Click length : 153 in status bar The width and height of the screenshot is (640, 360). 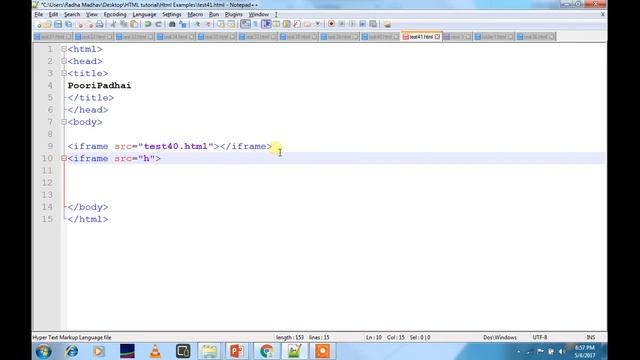(x=290, y=338)
